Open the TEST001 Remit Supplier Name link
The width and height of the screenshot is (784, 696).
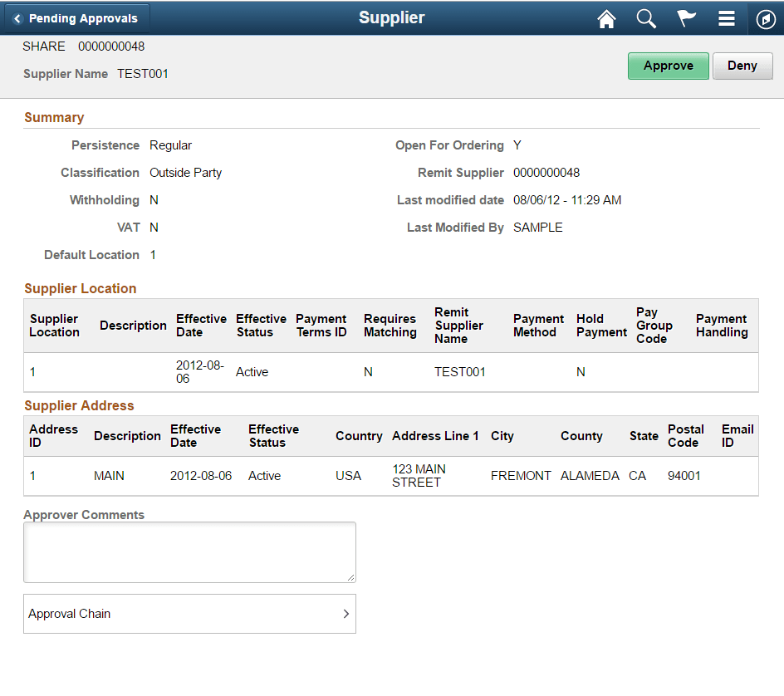click(x=460, y=371)
